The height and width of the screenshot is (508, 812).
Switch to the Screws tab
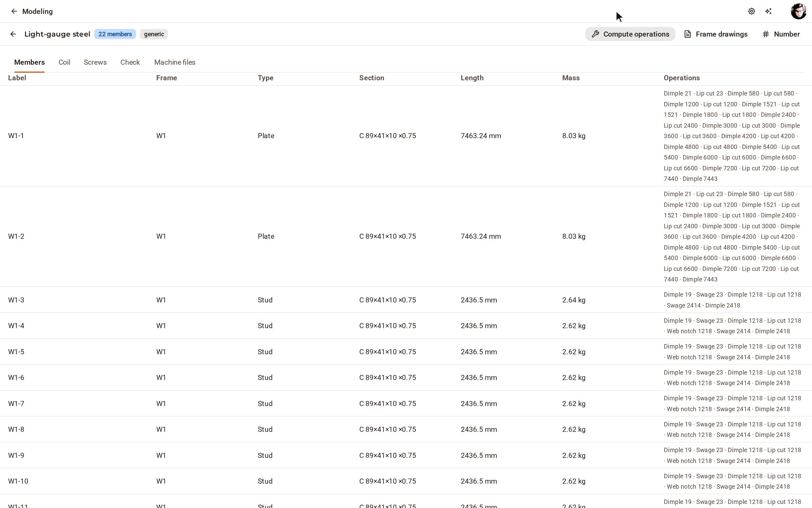click(95, 62)
